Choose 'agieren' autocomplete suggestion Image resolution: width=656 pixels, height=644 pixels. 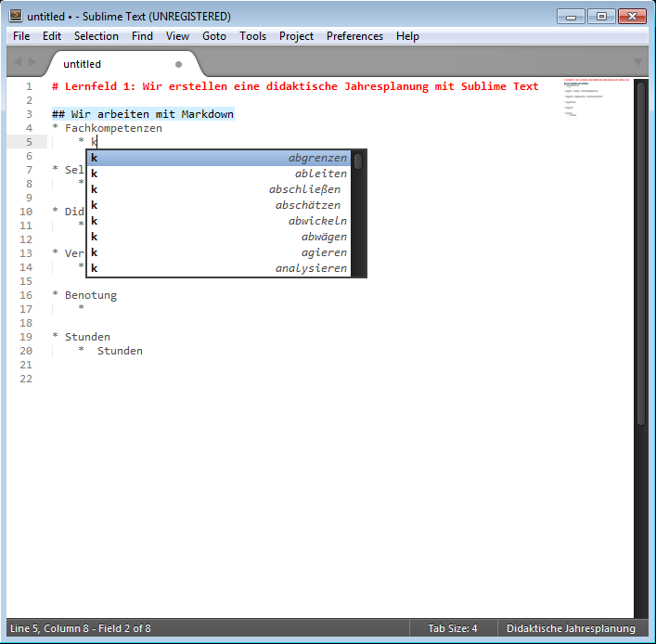tap(218, 252)
